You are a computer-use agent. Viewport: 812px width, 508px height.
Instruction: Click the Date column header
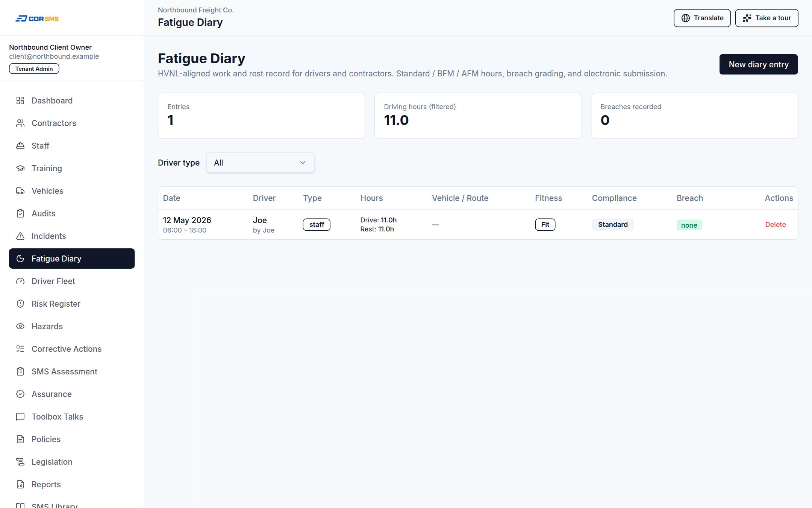171,198
